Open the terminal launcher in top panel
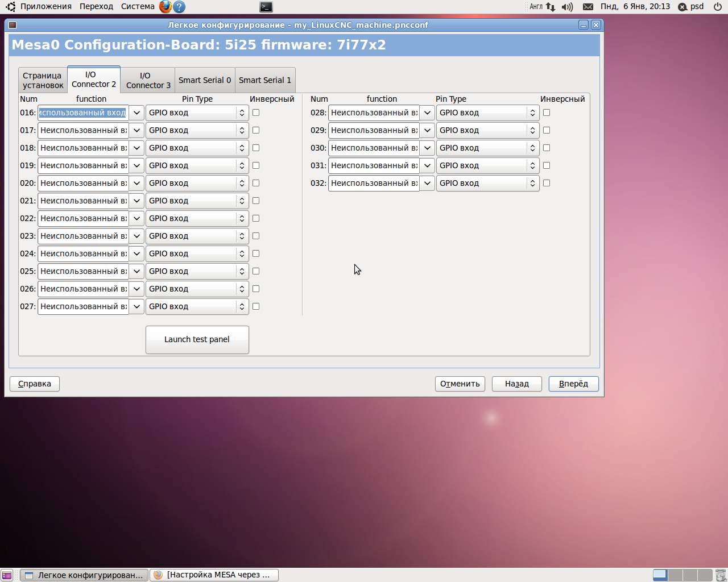Image resolution: width=728 pixels, height=582 pixels. [266, 7]
